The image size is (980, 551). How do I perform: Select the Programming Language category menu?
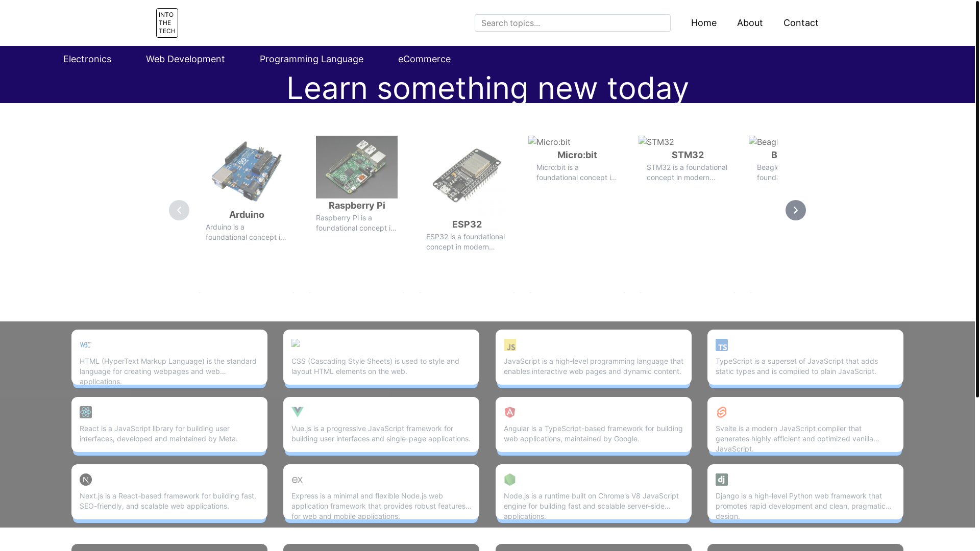point(311,59)
